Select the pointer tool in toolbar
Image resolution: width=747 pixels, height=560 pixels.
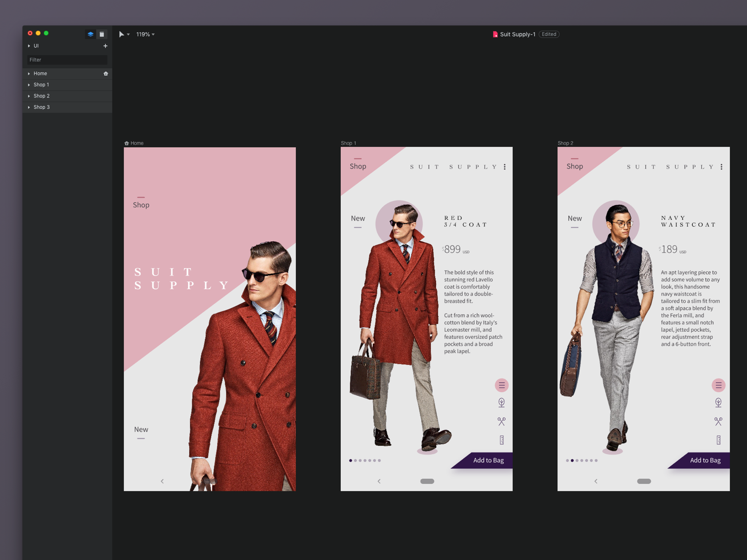(x=121, y=34)
